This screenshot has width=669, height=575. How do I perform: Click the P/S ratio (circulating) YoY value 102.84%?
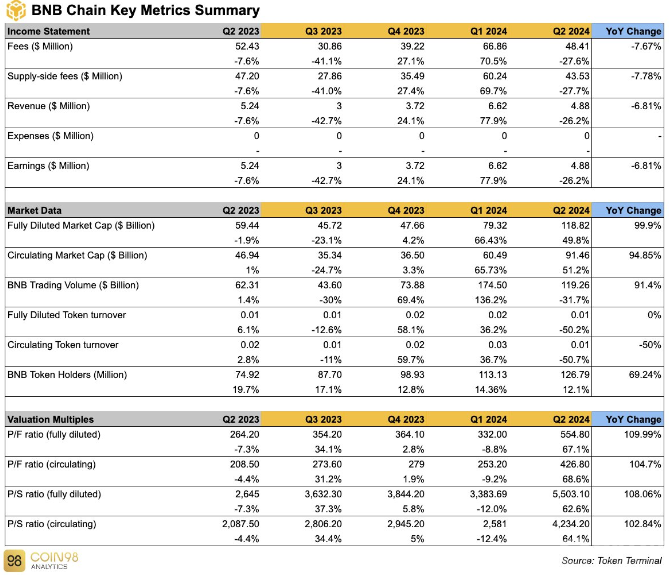(643, 524)
